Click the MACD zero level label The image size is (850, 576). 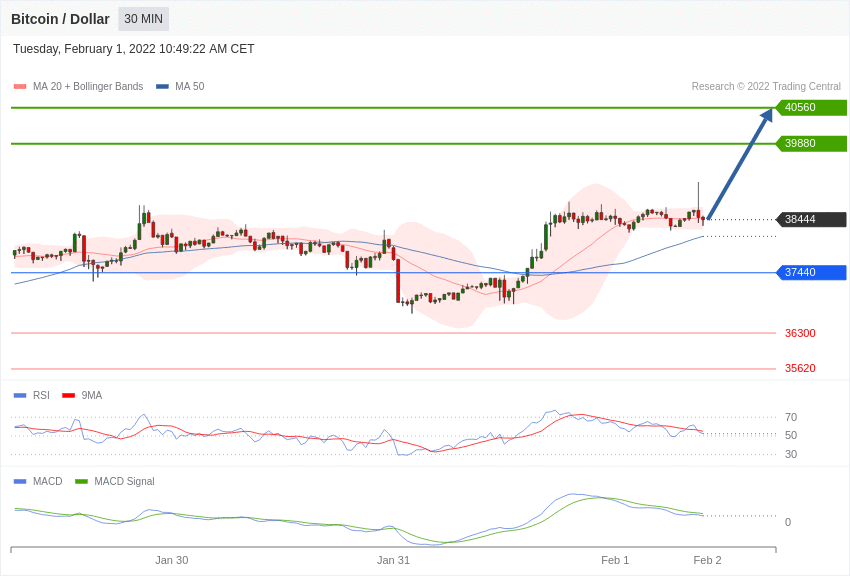[x=788, y=522]
